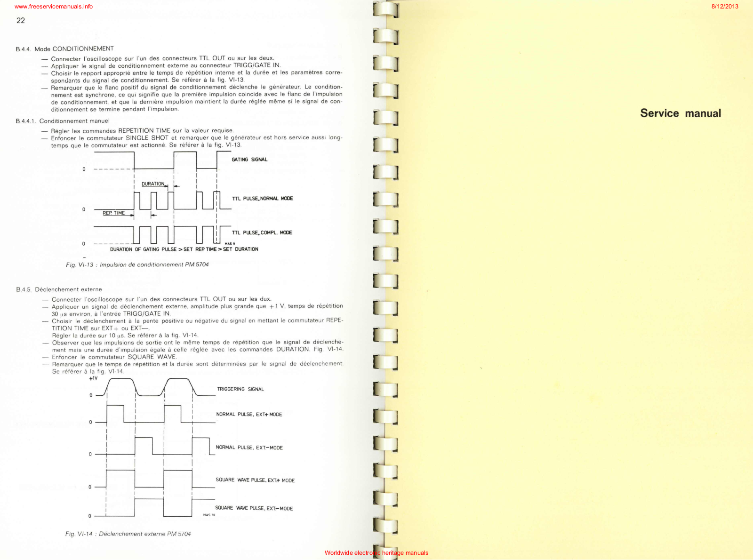This screenshot has height=560, width=753.
Task: Select the Fig. VI-14 caption
Action: click(x=128, y=534)
